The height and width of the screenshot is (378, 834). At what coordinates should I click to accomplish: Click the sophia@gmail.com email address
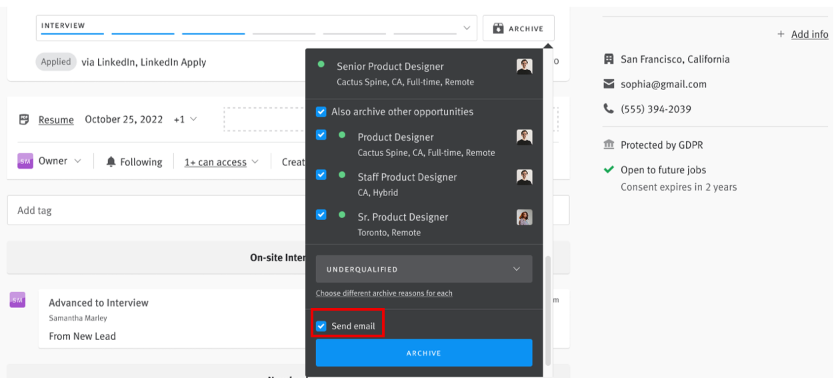point(663,84)
